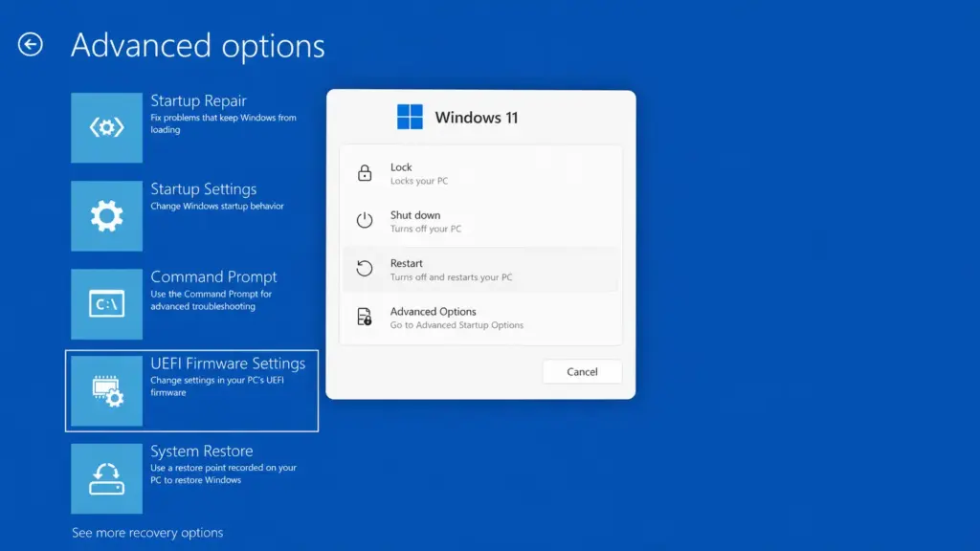Click the circular arrow icon beside Restart
The height and width of the screenshot is (551, 980).
365,269
